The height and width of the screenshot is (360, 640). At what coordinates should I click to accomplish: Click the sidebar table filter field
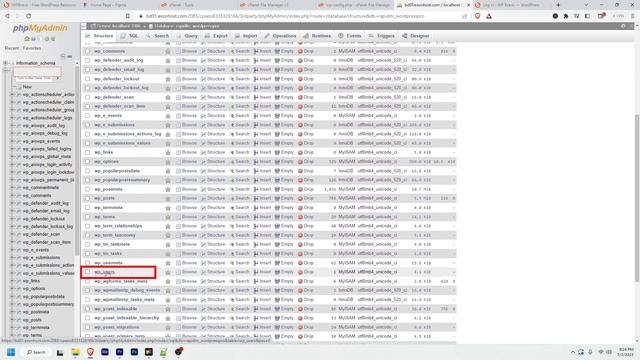point(35,78)
